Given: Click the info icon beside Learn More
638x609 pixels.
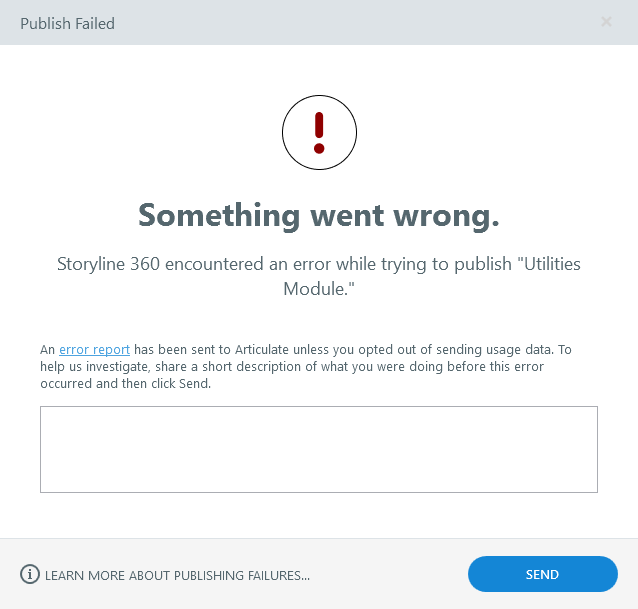Looking at the screenshot, I should click(x=30, y=575).
